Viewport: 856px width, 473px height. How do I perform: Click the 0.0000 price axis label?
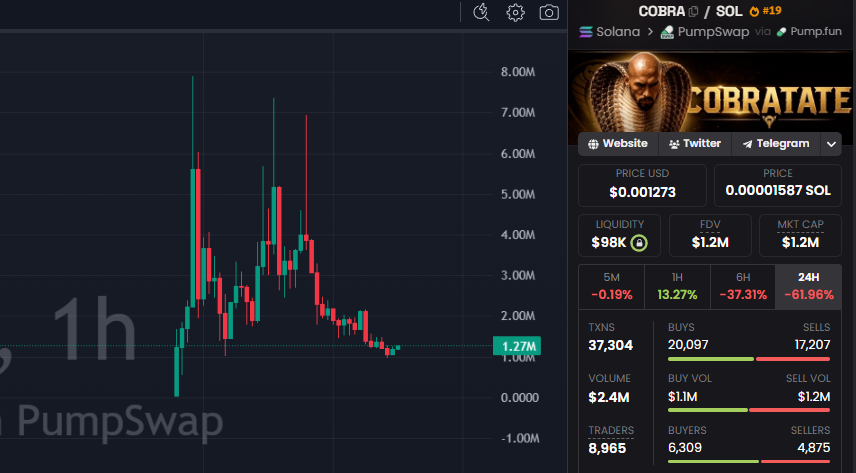(x=520, y=398)
